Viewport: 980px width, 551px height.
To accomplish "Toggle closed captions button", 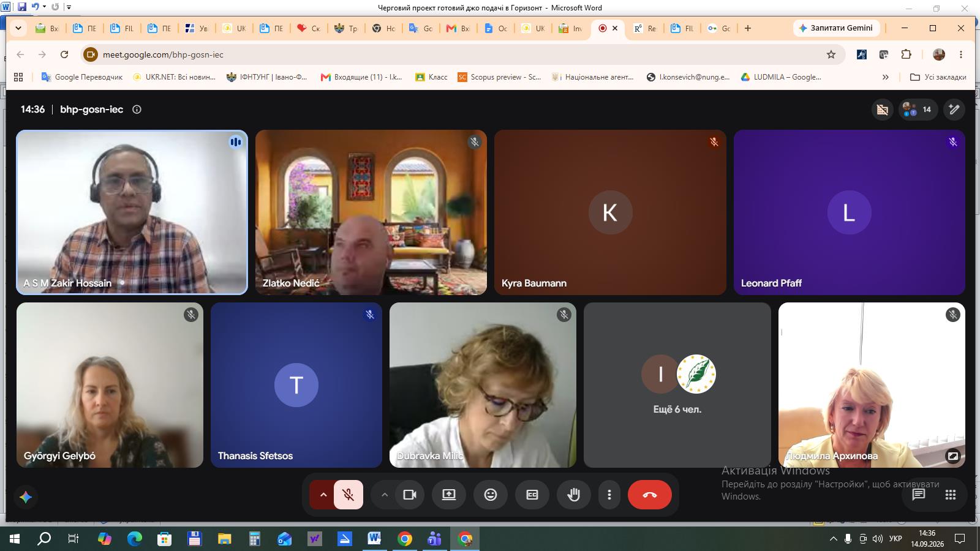I will 532,495.
